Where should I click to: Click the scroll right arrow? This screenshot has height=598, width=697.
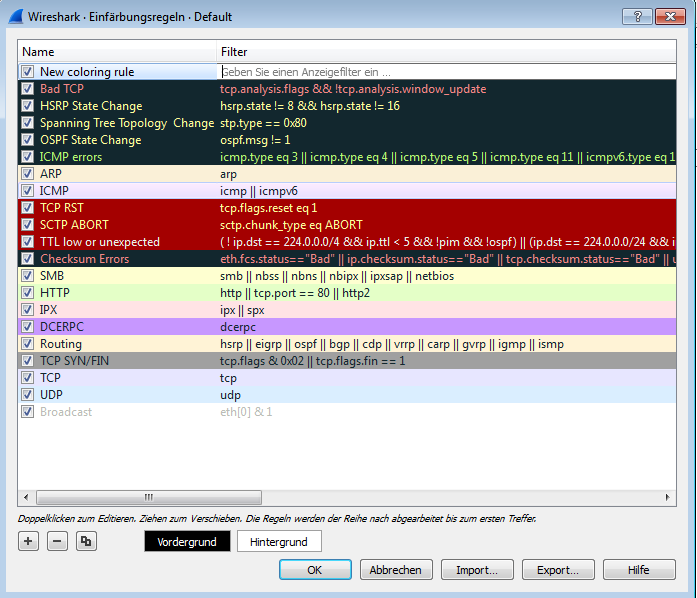pyautogui.click(x=668, y=497)
